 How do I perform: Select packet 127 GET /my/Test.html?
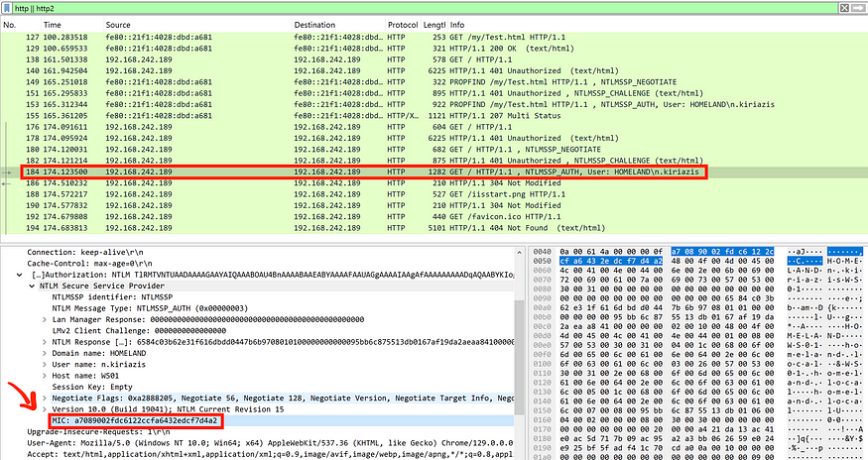click(434, 38)
